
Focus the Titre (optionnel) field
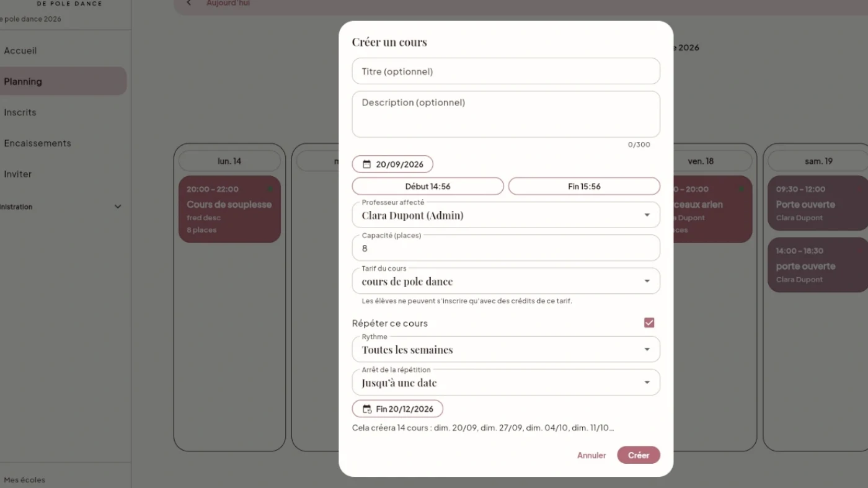[x=506, y=71]
